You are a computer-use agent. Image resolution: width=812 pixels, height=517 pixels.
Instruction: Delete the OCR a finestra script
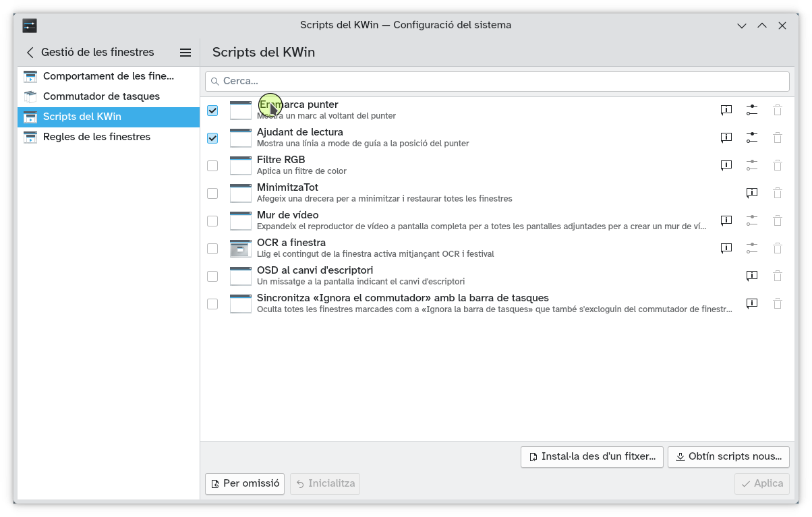click(778, 248)
